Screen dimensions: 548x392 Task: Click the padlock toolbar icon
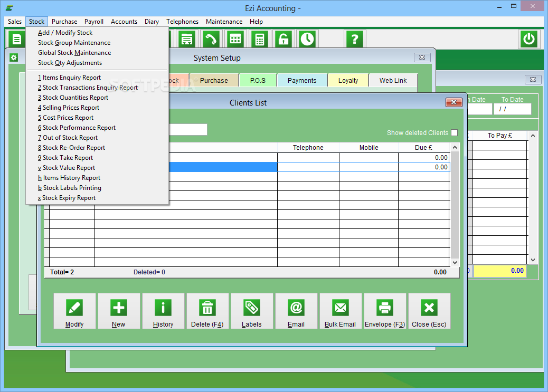point(284,39)
